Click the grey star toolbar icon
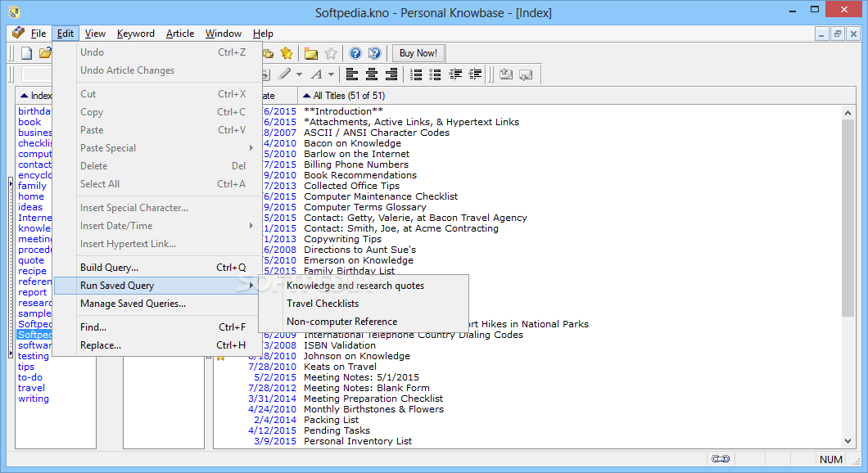 coord(331,53)
